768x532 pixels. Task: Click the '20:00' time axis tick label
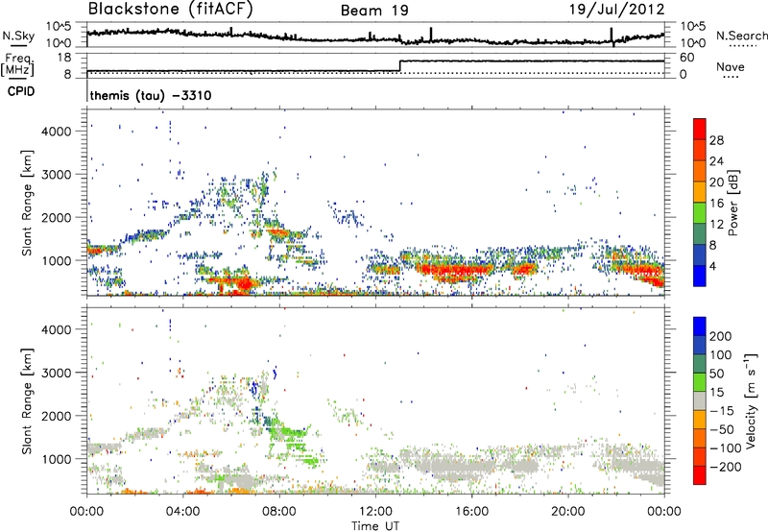(567, 512)
